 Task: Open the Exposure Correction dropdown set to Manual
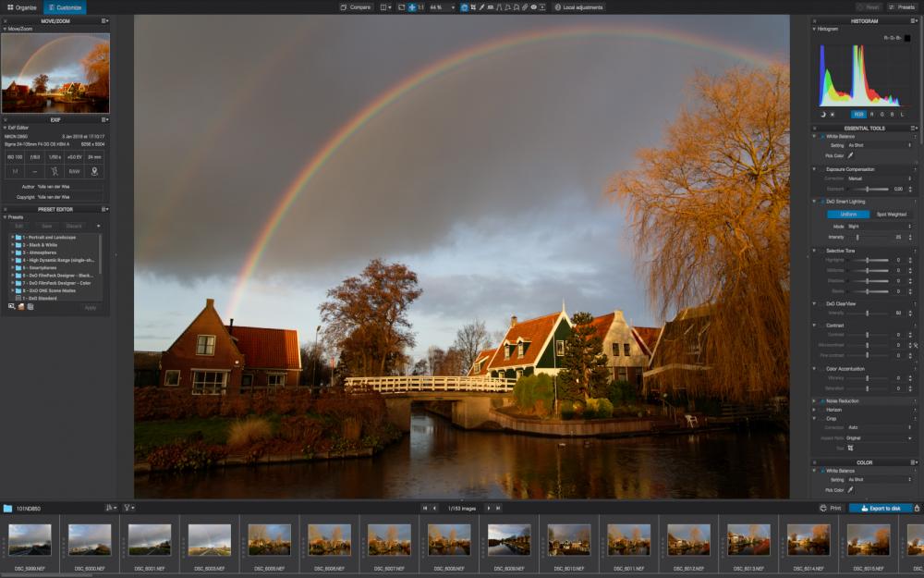[x=880, y=178]
